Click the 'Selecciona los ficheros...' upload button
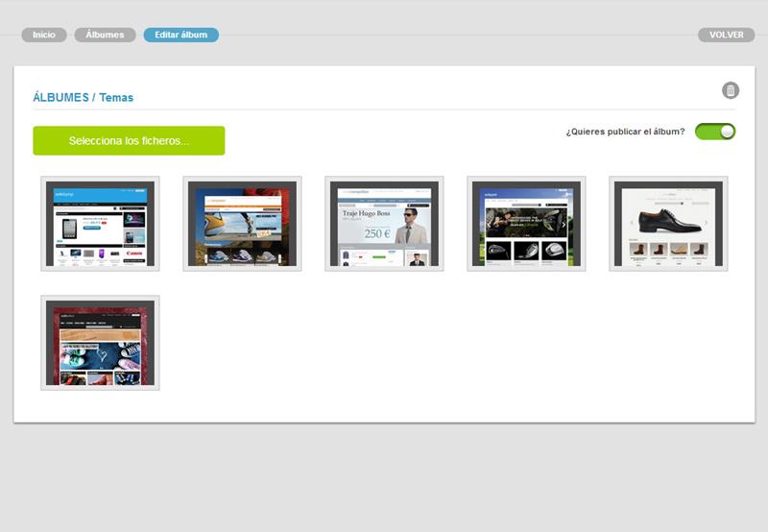This screenshot has height=532, width=768. [129, 141]
